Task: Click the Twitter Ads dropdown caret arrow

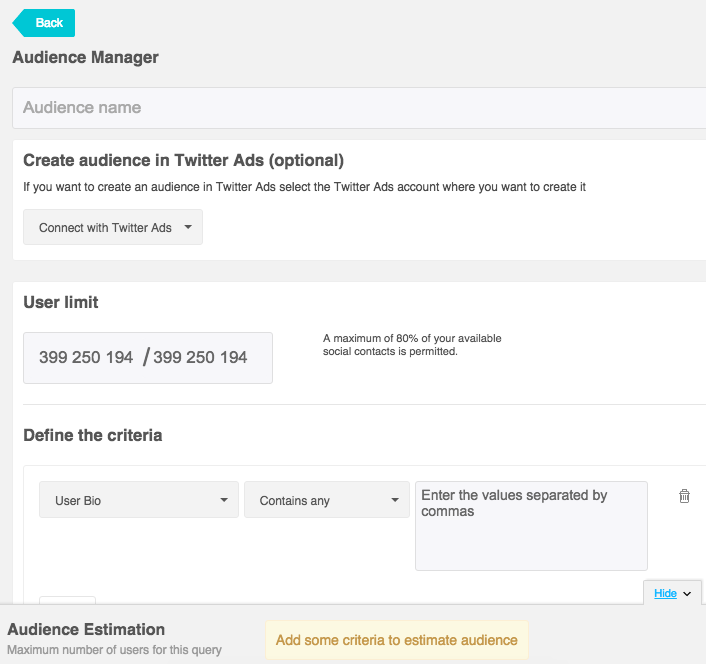Action: (188, 227)
